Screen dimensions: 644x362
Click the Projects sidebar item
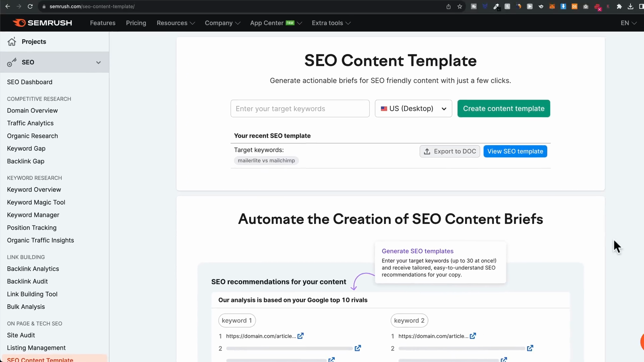point(54,42)
